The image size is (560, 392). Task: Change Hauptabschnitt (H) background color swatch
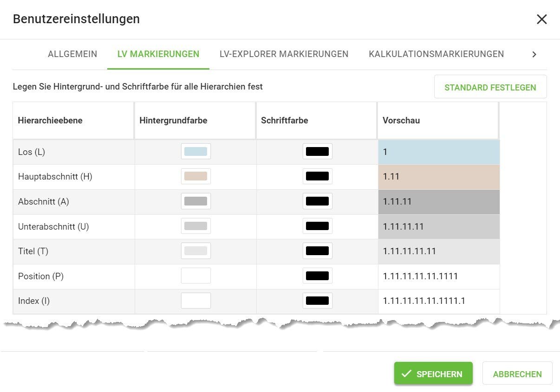[x=195, y=176]
